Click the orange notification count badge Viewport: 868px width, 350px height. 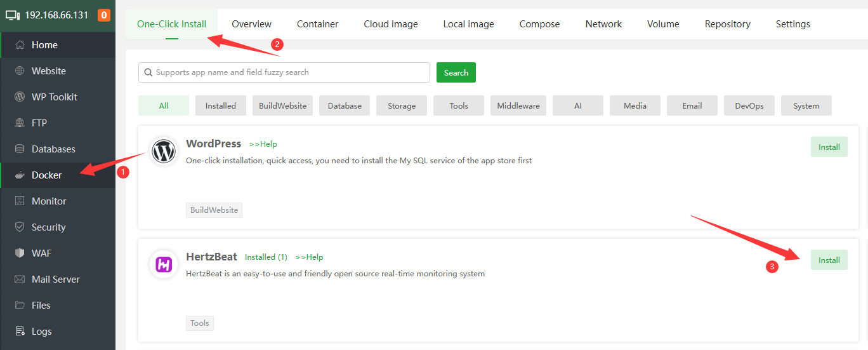pyautogui.click(x=104, y=15)
